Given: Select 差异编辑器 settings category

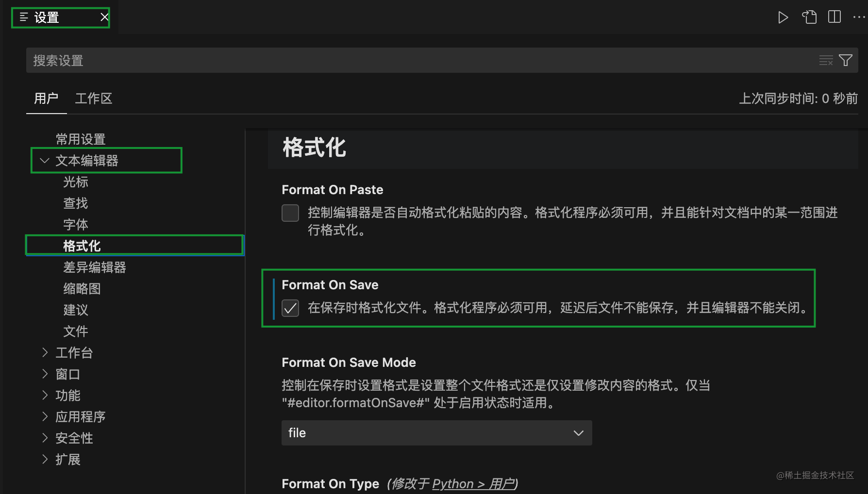Looking at the screenshot, I should [x=95, y=267].
